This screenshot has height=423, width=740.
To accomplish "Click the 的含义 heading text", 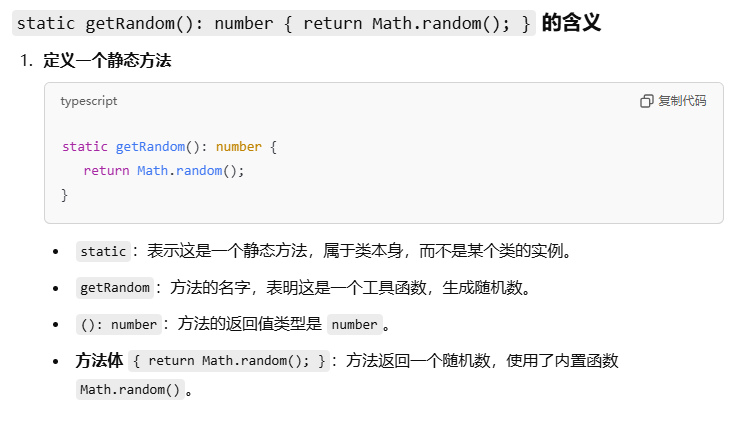I will click(x=571, y=23).
